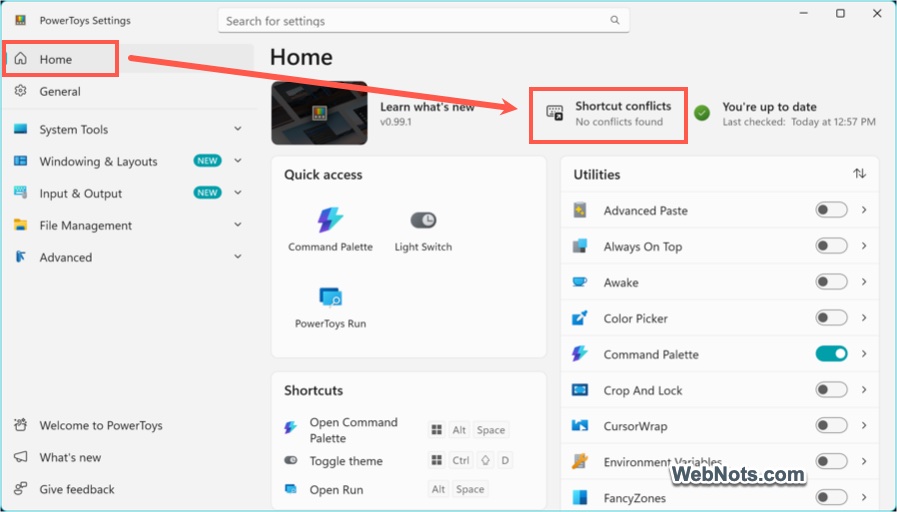Click the green up-to-date checkmark icon
This screenshot has height=512, width=897.
click(702, 113)
